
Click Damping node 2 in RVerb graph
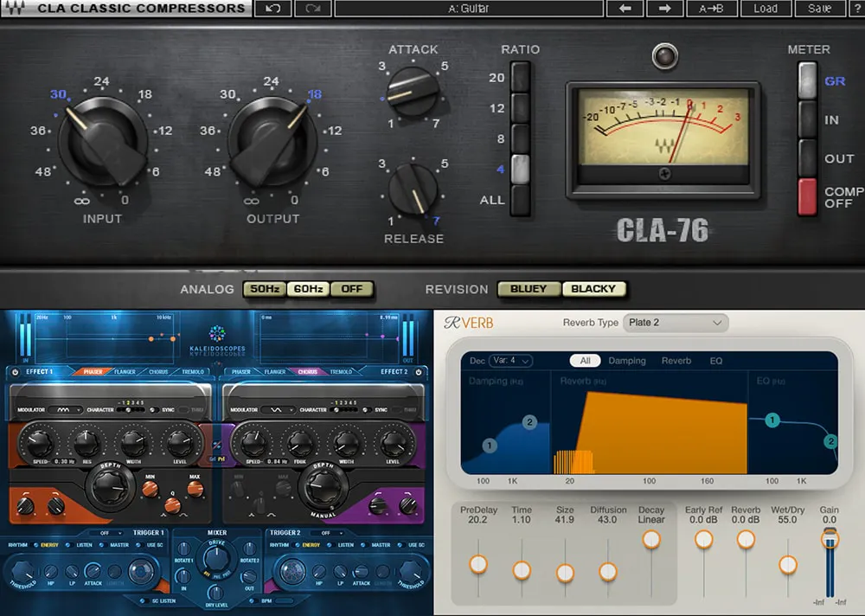pos(529,423)
